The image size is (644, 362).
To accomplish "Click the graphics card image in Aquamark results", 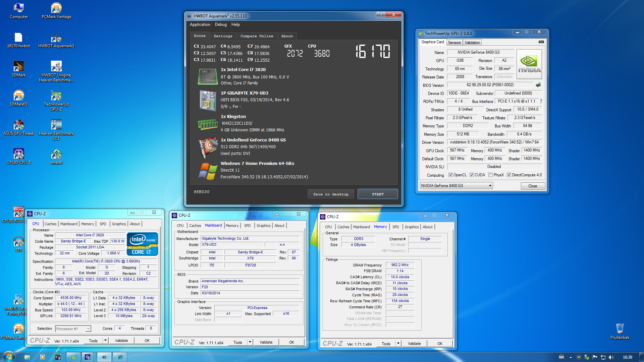I will tap(208, 147).
